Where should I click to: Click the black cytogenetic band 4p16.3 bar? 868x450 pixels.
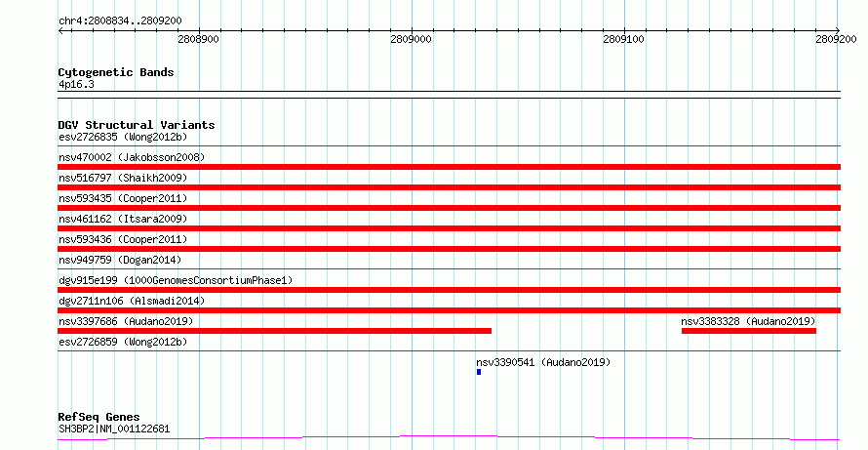click(x=449, y=95)
